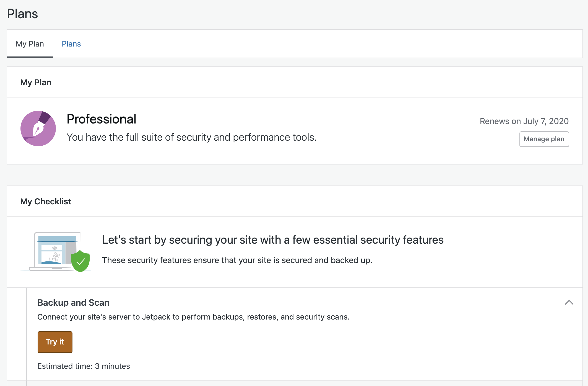Click the Connect your site's server description
This screenshot has height=386, width=588.
pyautogui.click(x=193, y=317)
